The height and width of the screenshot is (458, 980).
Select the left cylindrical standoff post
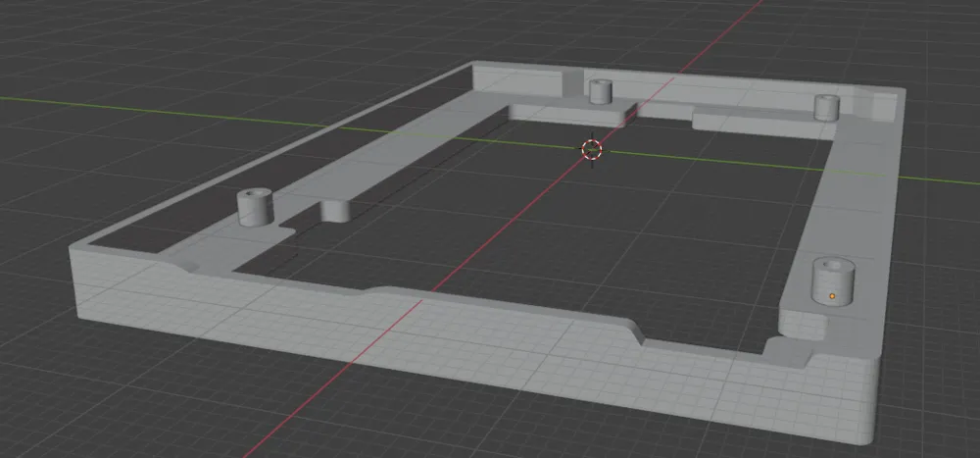[254, 207]
